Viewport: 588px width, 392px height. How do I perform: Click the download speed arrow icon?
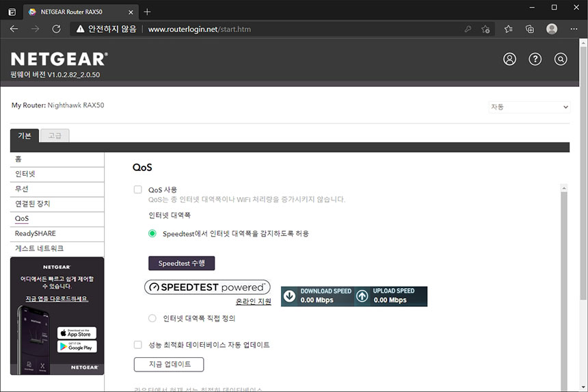point(289,296)
